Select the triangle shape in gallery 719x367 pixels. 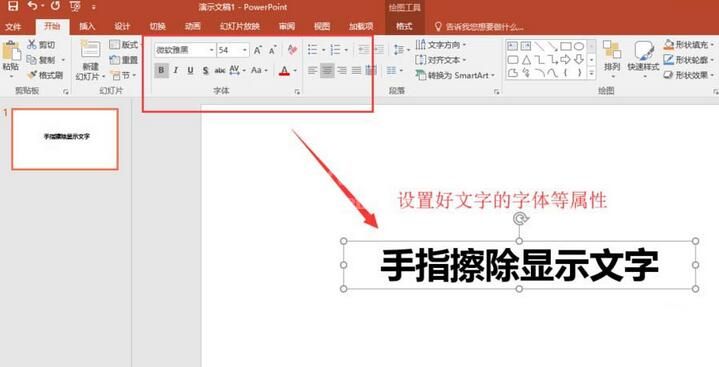point(526,60)
